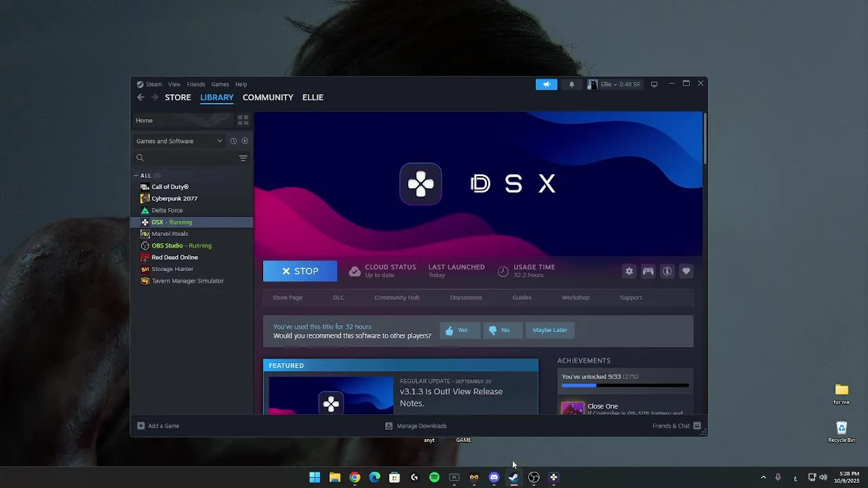Viewport: 868px width, 488px height.
Task: Stop the running DSX app
Action: coord(300,271)
